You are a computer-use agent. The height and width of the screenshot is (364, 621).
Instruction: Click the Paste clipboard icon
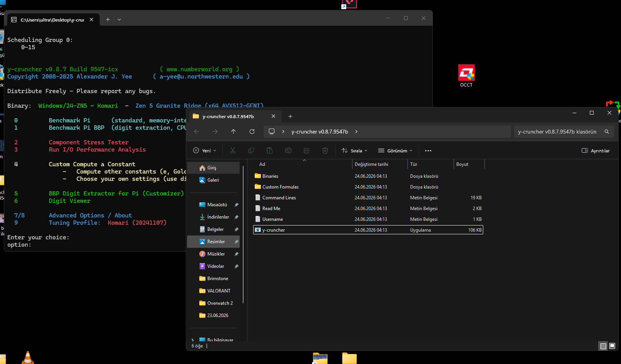[x=270, y=150]
